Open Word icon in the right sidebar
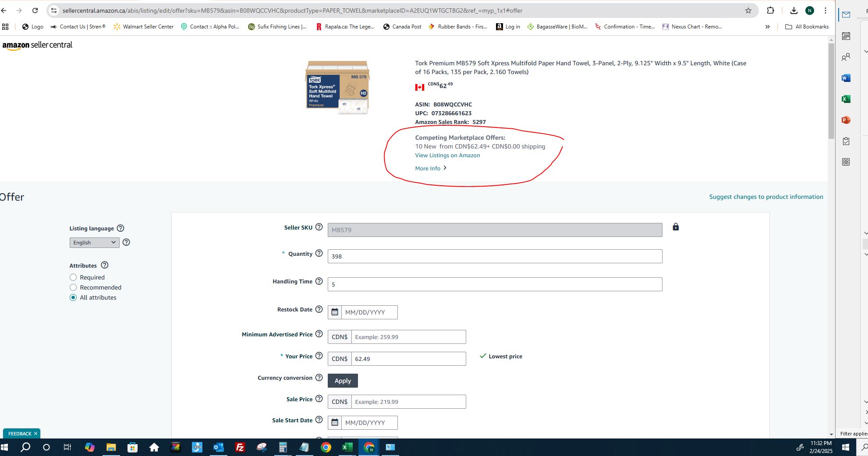This screenshot has width=868, height=456. (x=846, y=78)
